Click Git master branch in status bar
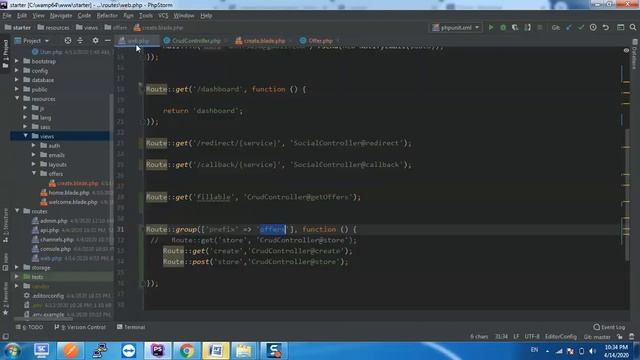640x360 pixels. point(597,337)
